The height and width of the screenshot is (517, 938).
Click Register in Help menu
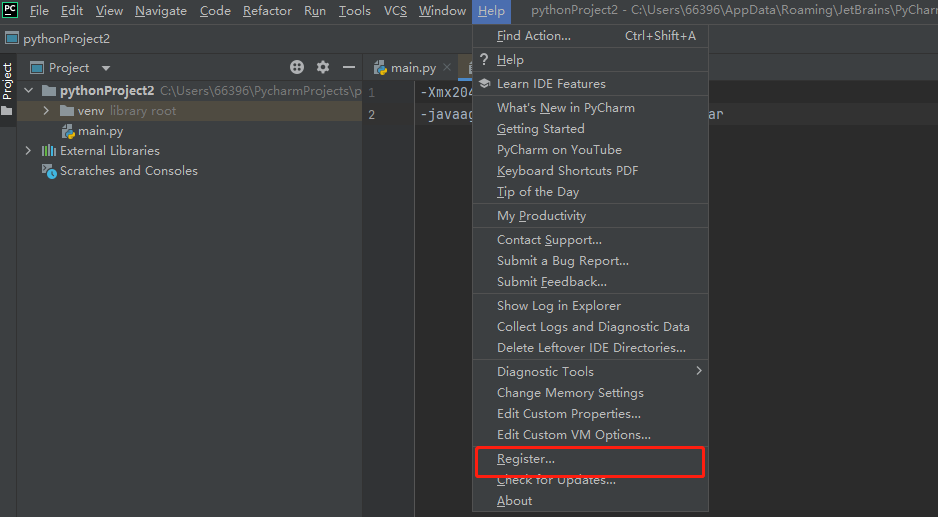coord(526,459)
